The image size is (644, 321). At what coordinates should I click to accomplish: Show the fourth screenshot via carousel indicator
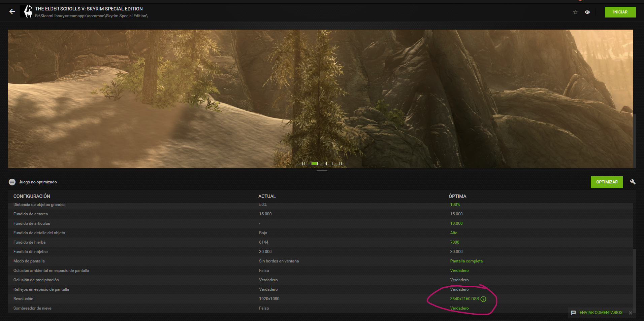point(322,164)
